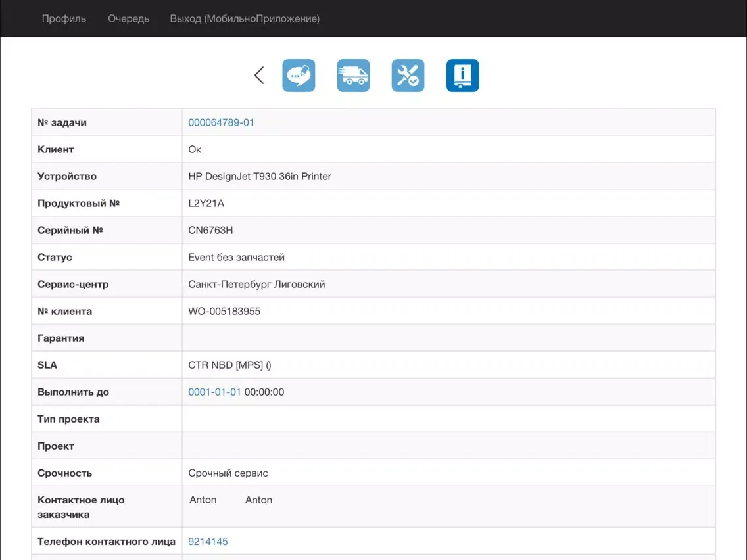Click the Выполнить до row label
The width and height of the screenshot is (747, 560).
click(74, 392)
